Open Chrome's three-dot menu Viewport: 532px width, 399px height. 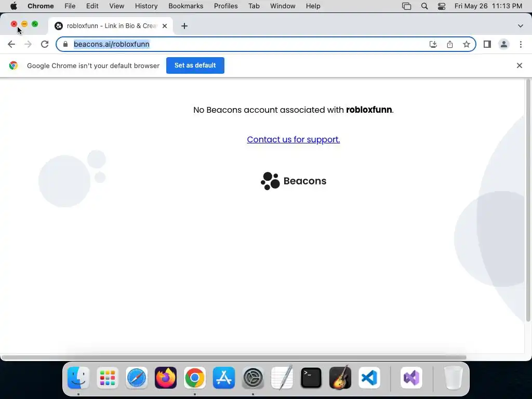click(521, 44)
